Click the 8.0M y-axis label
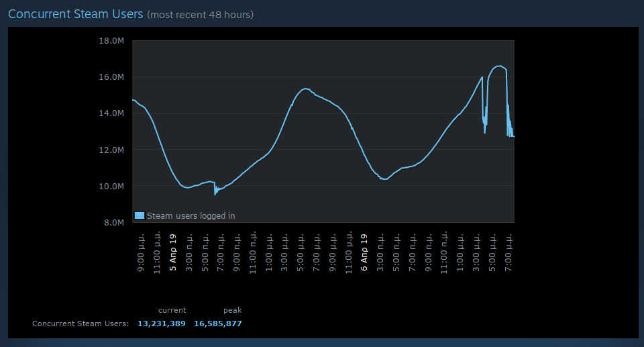 114,222
